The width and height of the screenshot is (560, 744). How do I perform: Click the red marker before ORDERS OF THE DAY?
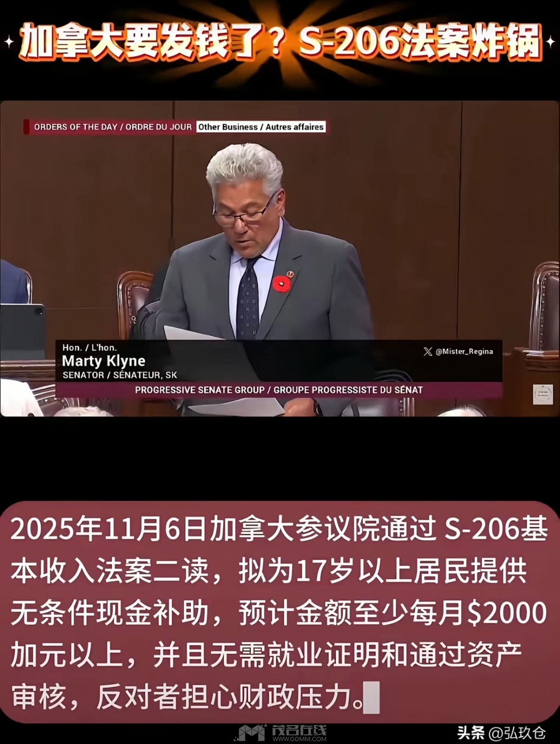click(26, 127)
